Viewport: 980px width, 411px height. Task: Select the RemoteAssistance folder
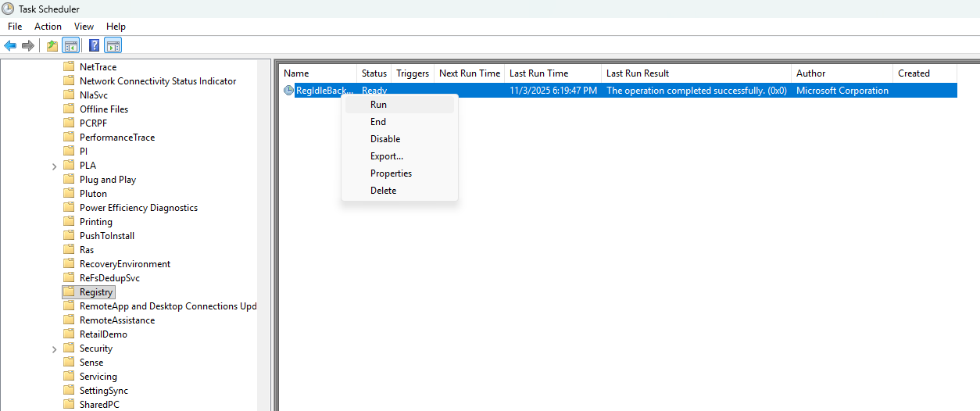117,320
